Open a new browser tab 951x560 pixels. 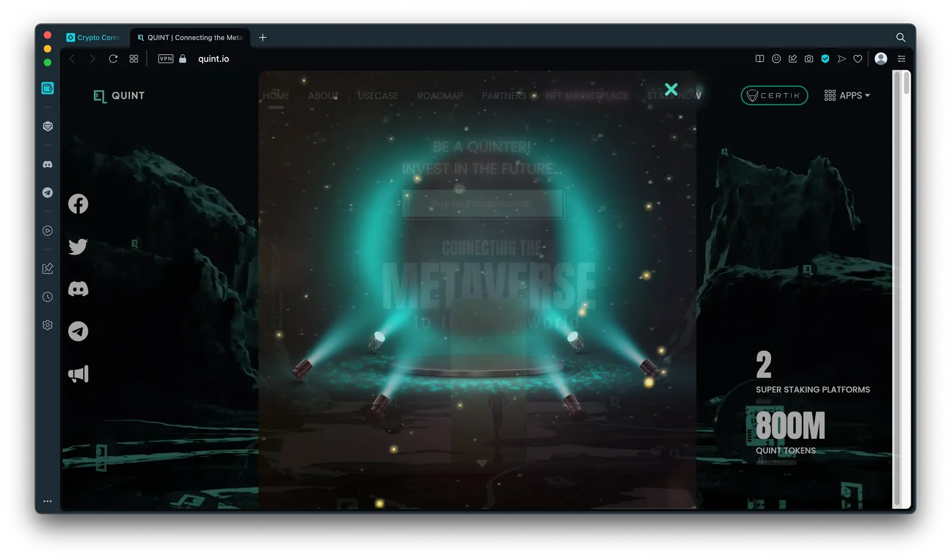pyautogui.click(x=263, y=37)
